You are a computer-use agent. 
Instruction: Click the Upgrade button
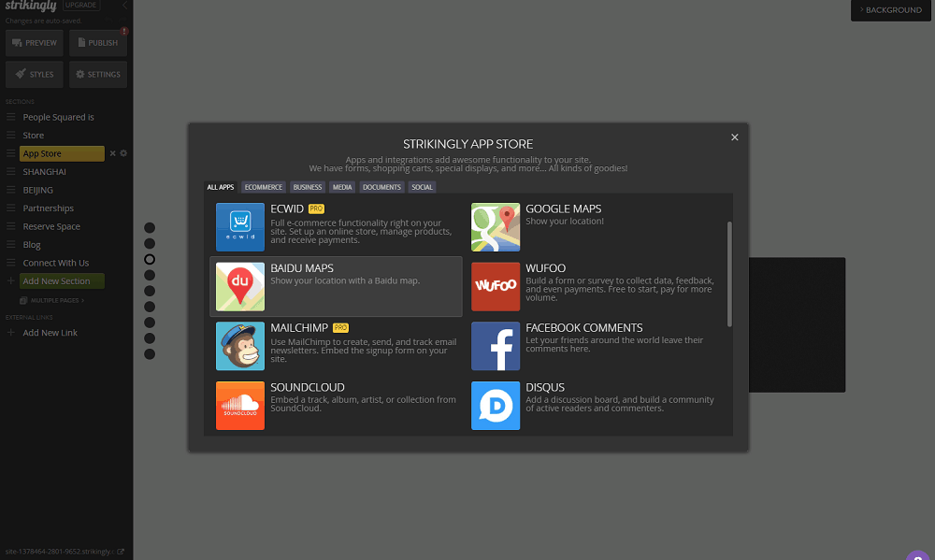click(x=81, y=5)
